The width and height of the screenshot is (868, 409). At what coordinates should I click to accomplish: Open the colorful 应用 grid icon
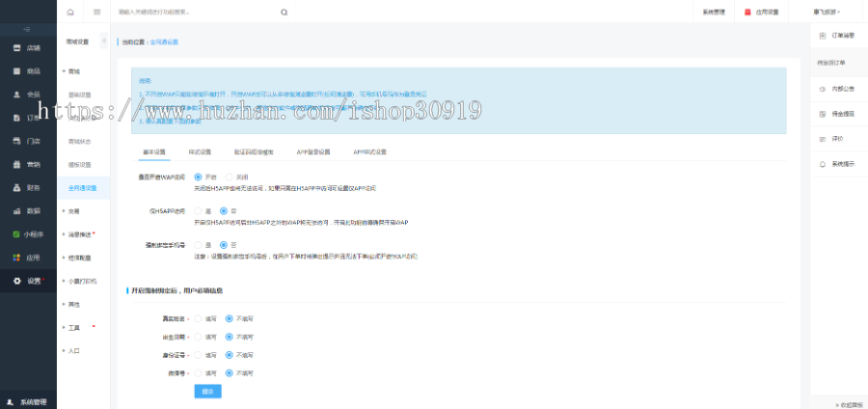(x=16, y=258)
